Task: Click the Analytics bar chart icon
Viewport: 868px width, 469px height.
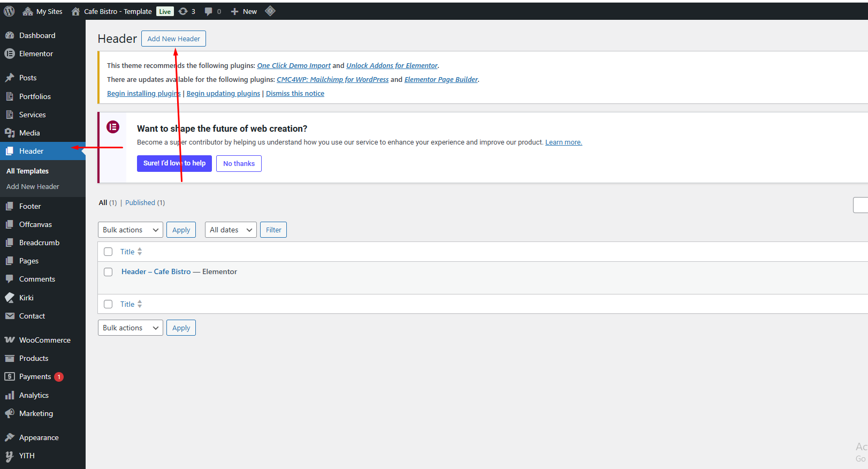Action: click(x=10, y=395)
